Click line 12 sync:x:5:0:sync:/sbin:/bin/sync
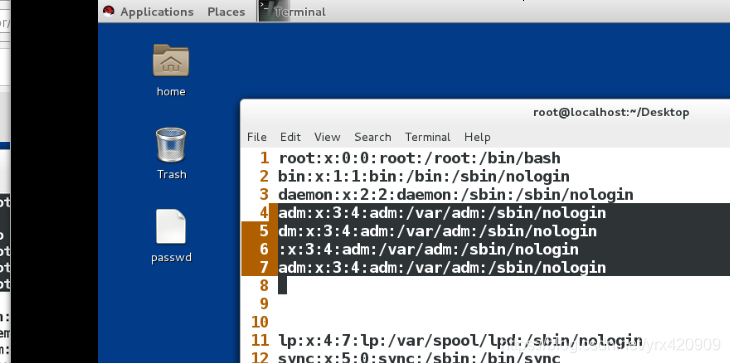730x363 pixels. click(x=419, y=358)
